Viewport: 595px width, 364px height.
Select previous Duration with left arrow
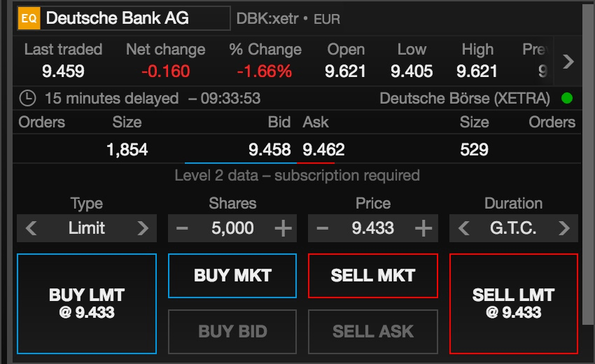[463, 228]
